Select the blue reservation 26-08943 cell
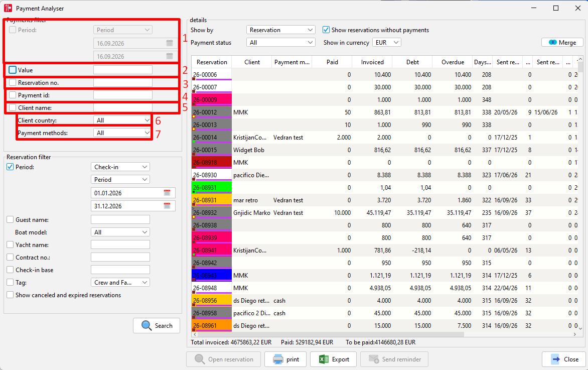Image resolution: width=588 pixels, height=370 pixels. (x=212, y=276)
